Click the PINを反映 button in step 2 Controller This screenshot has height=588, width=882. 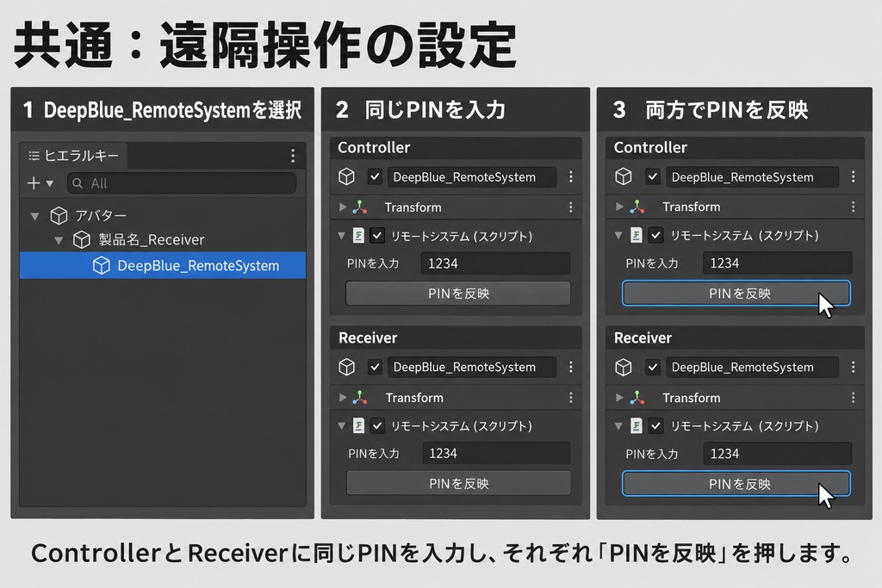[x=458, y=294]
